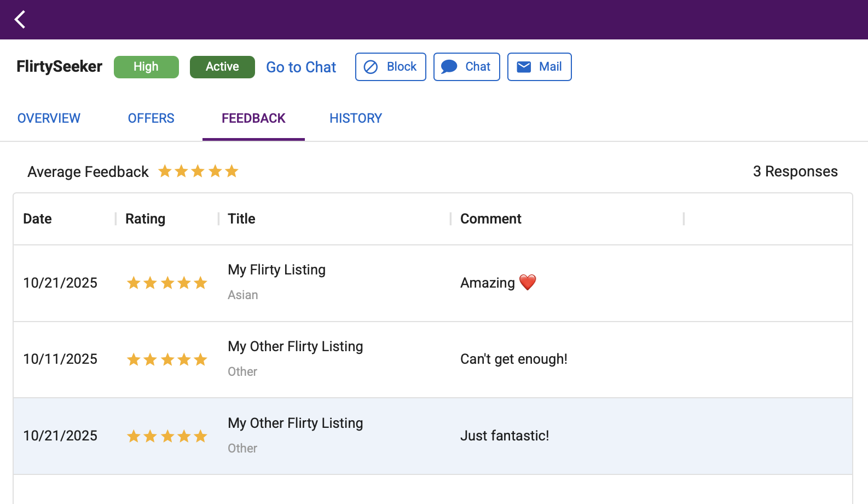Click the '3 Responses' text
This screenshot has width=868, height=504.
click(795, 171)
